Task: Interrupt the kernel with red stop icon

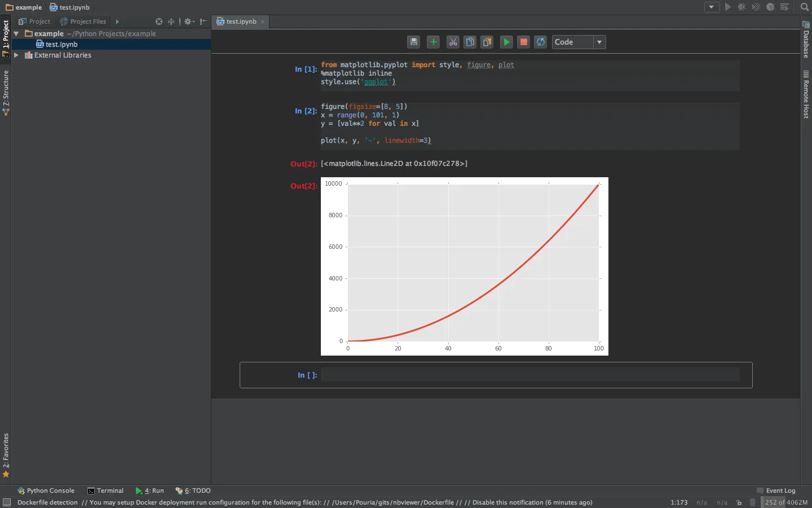Action: coord(524,42)
